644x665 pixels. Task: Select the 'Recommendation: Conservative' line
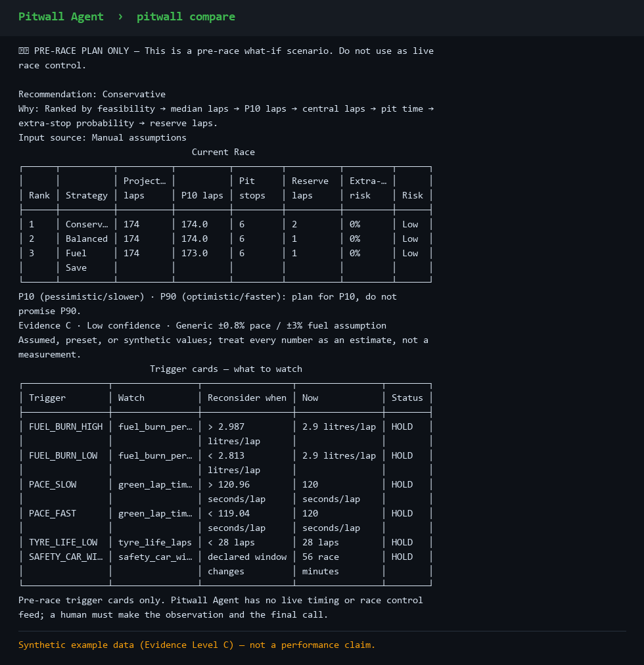pos(91,94)
